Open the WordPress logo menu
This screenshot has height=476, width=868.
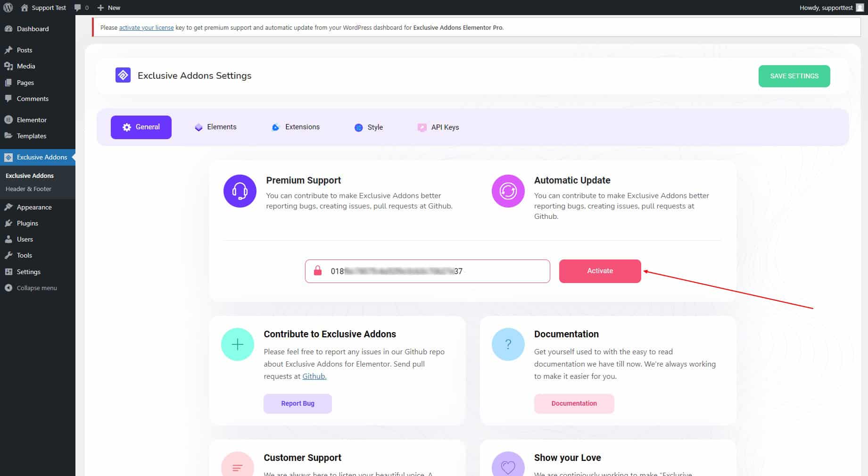coord(8,8)
